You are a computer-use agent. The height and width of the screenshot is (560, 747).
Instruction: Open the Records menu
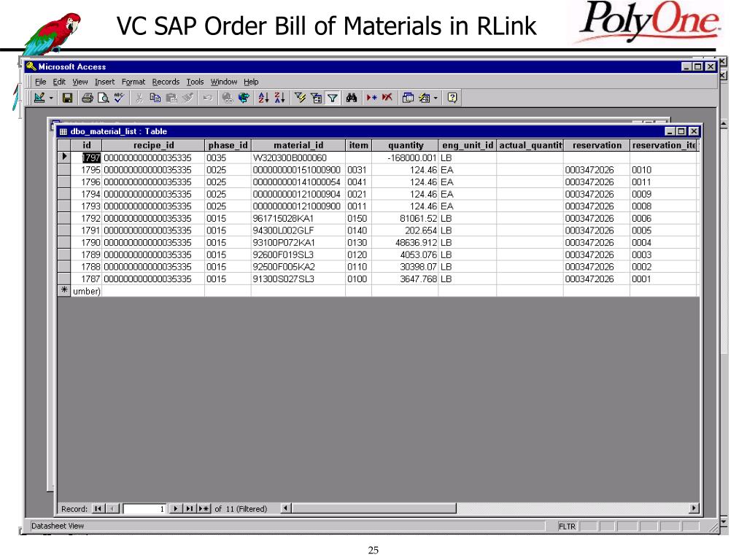(x=166, y=82)
